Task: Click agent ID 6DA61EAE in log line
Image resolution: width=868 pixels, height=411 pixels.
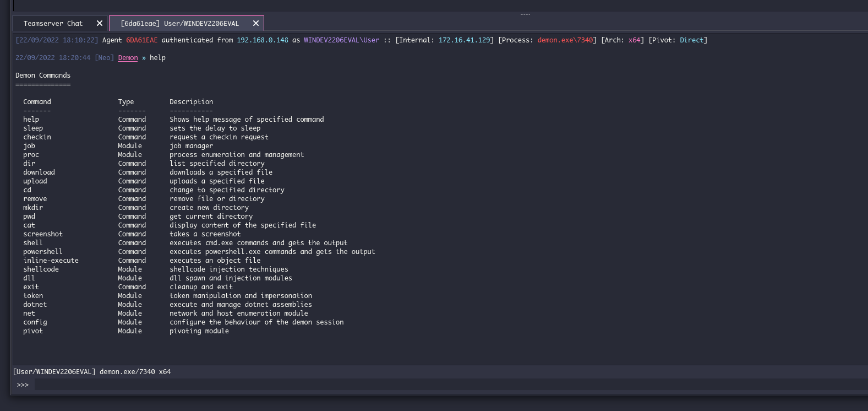Action: tap(141, 40)
